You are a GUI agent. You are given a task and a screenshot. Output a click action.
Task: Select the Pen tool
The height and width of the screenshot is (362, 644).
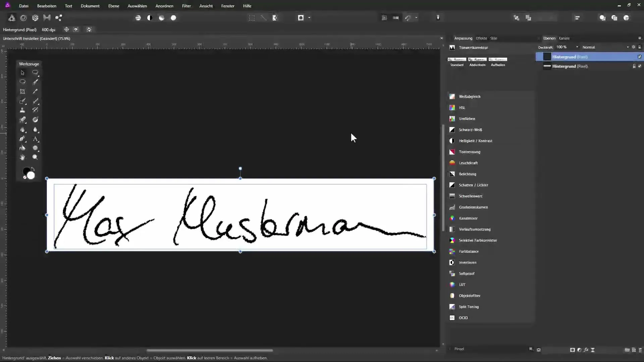22,139
